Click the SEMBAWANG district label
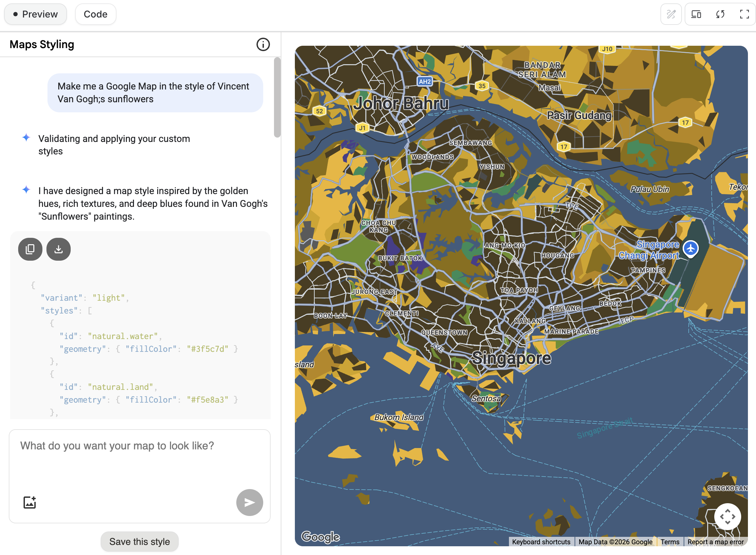 pos(471,143)
